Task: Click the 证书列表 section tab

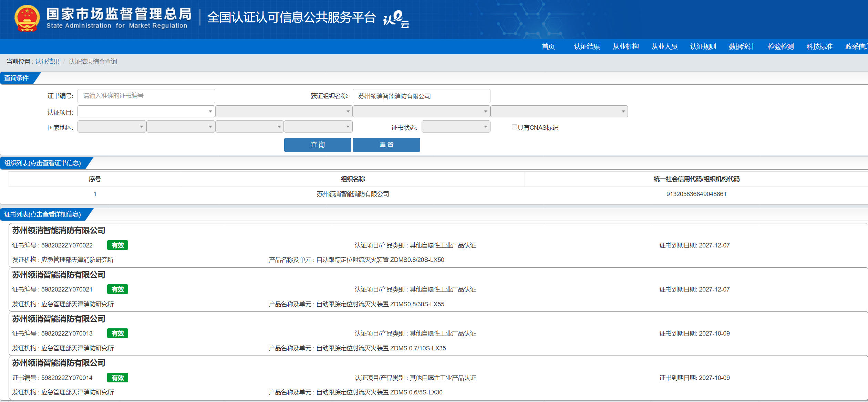Action: click(x=43, y=214)
